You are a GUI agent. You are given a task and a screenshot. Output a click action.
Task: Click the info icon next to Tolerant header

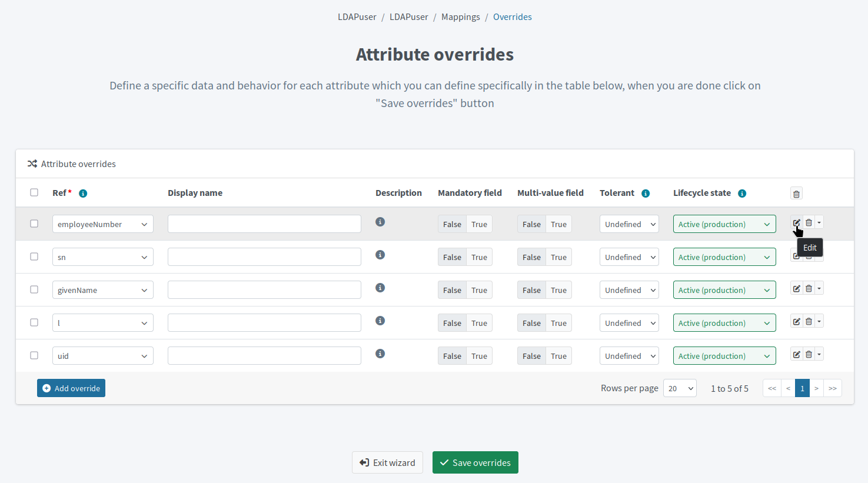pos(646,193)
